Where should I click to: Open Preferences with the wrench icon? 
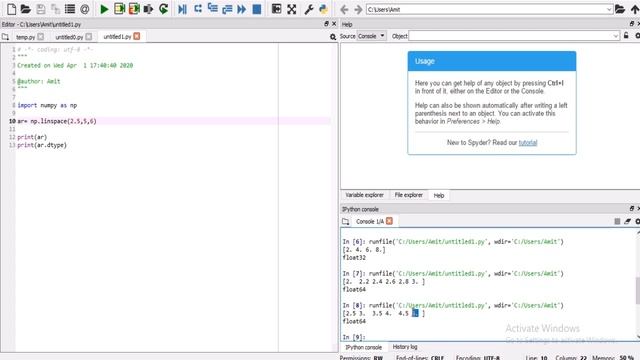[x=309, y=9]
